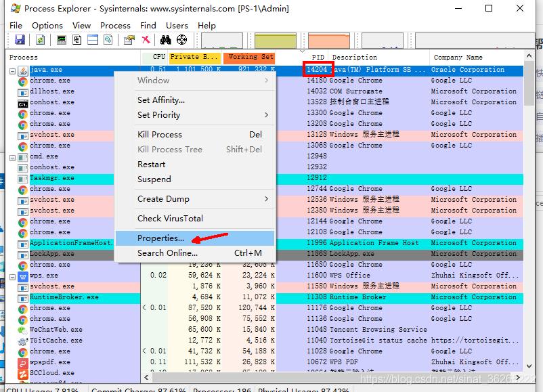Click PID 11600 WPS Office description
This screenshot has width=543, height=392.
[x=350, y=276]
